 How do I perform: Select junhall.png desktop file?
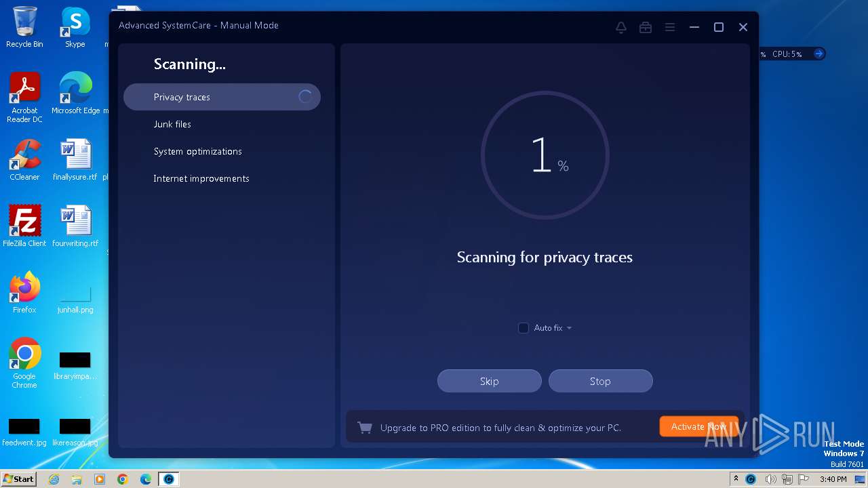coord(75,297)
